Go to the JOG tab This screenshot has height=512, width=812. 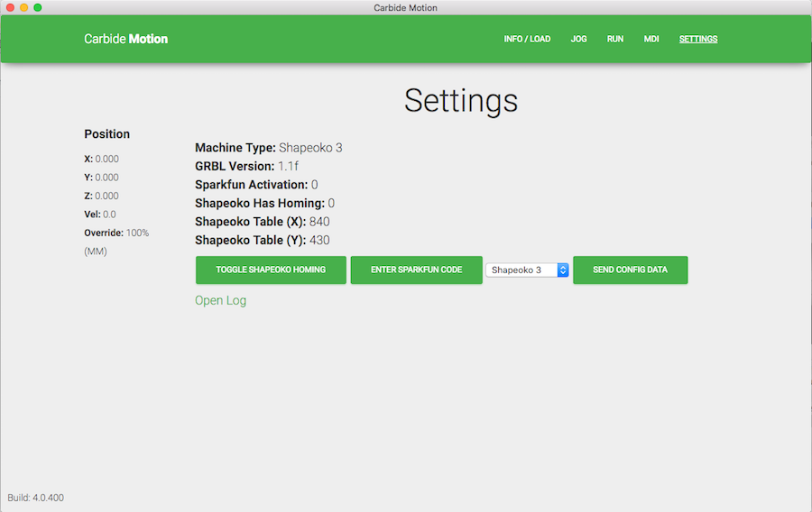pos(578,39)
